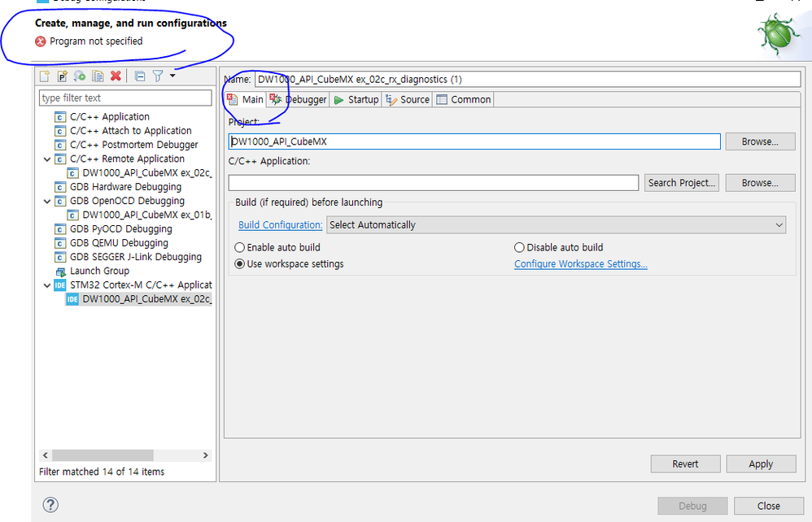Click Browse next to the Project field
Image resolution: width=812 pixels, height=522 pixels.
click(760, 141)
